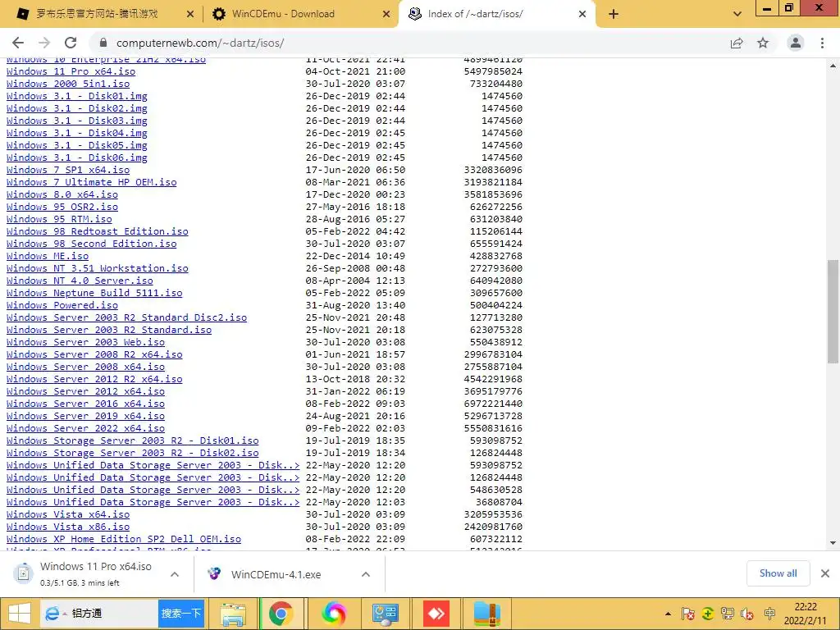Open Chrome from the taskbar

281,614
